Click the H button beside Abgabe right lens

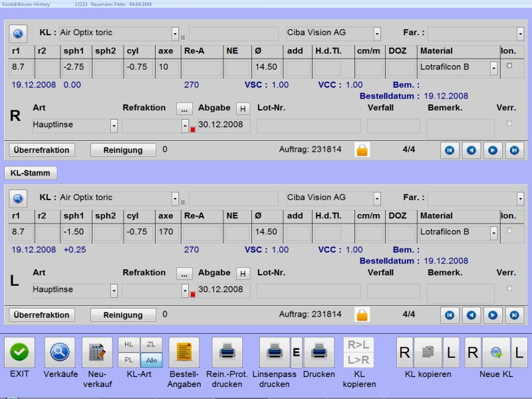[243, 109]
